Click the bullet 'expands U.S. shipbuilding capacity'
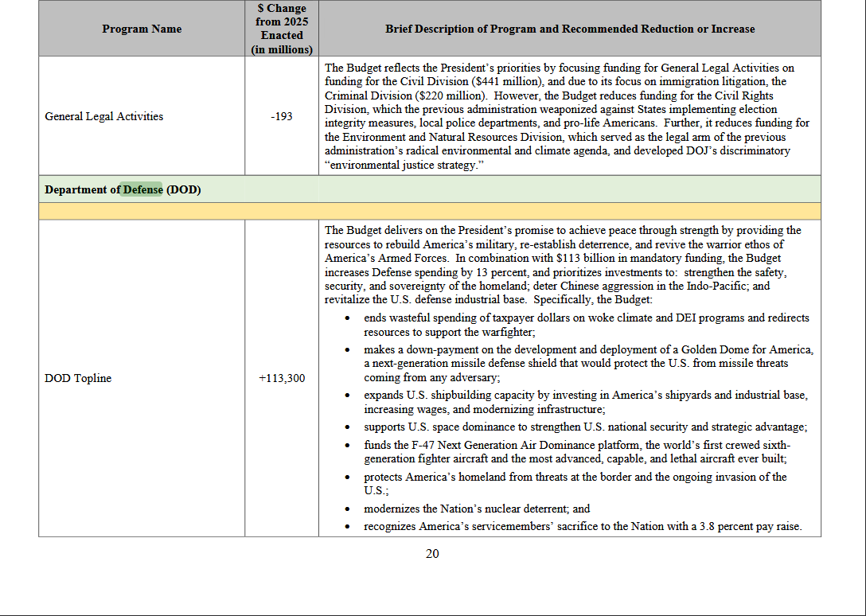866x616 pixels. click(586, 402)
